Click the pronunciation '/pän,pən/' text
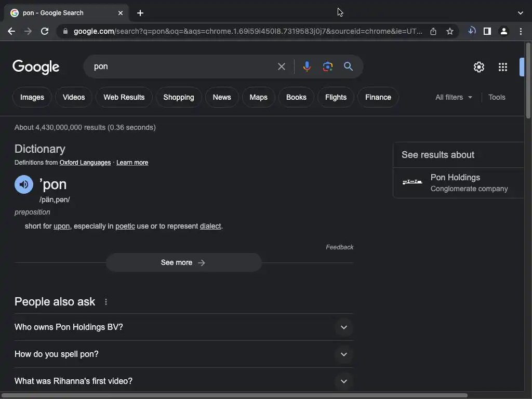 55,200
